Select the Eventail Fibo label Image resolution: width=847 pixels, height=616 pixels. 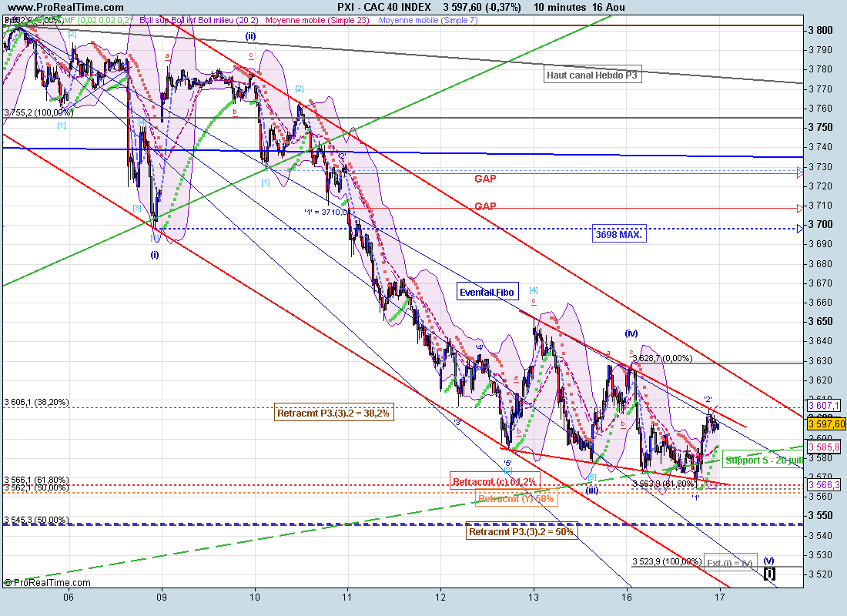[487, 293]
